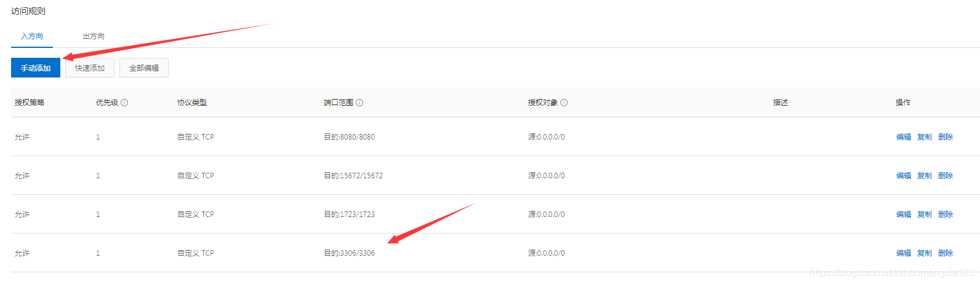980x284 pixels.
Task: Click the 全部编辑 button
Action: point(144,68)
